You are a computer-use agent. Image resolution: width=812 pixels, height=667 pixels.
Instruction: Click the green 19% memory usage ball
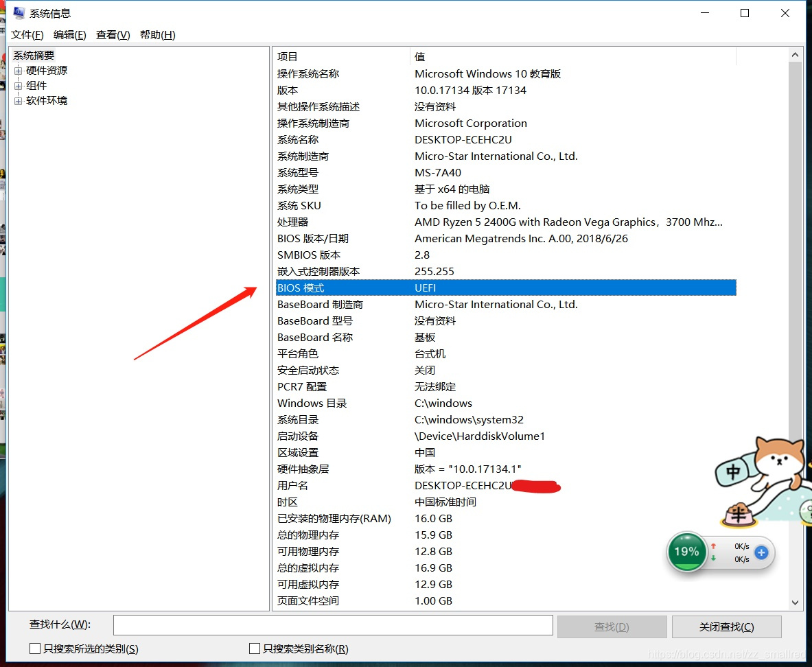tap(686, 552)
